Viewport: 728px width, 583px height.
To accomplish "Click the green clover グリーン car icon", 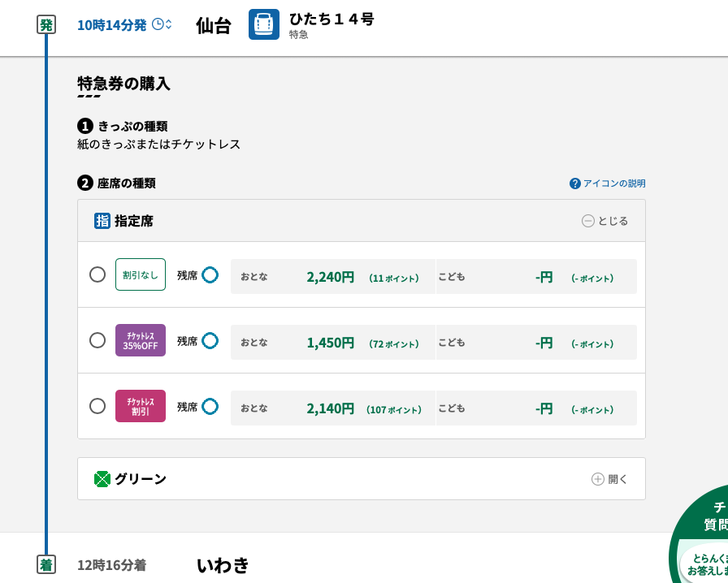I will pyautogui.click(x=102, y=479).
